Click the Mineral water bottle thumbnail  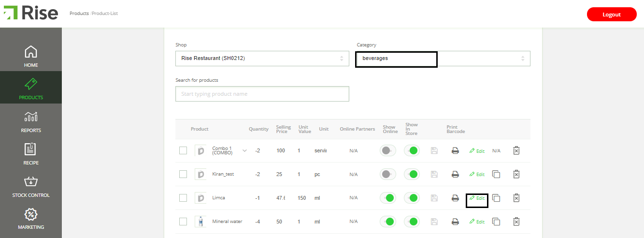tap(200, 222)
